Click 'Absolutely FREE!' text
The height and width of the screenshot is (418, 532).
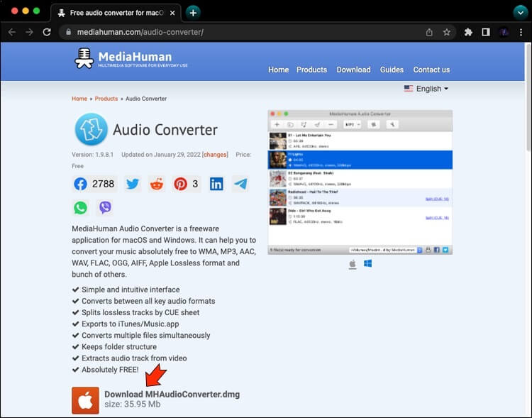[110, 370]
